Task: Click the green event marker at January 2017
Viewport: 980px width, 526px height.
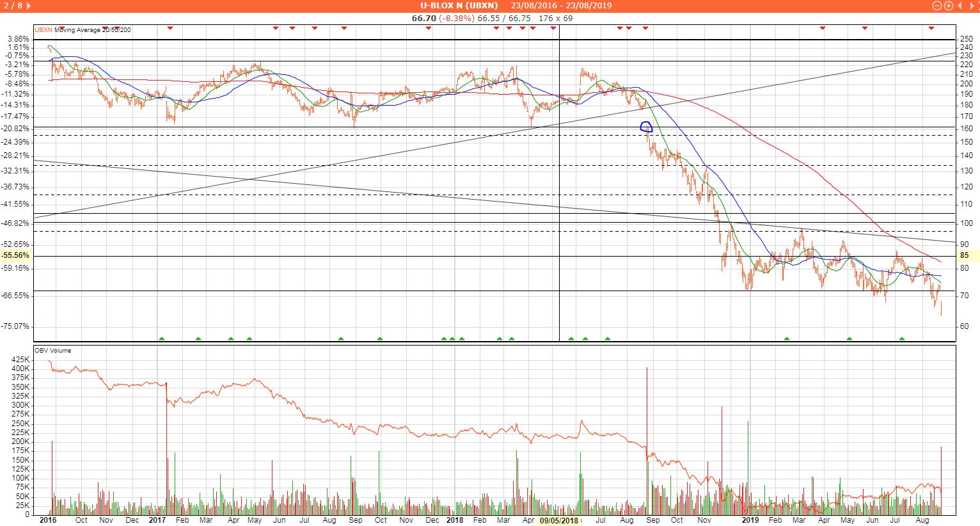Action: point(162,339)
